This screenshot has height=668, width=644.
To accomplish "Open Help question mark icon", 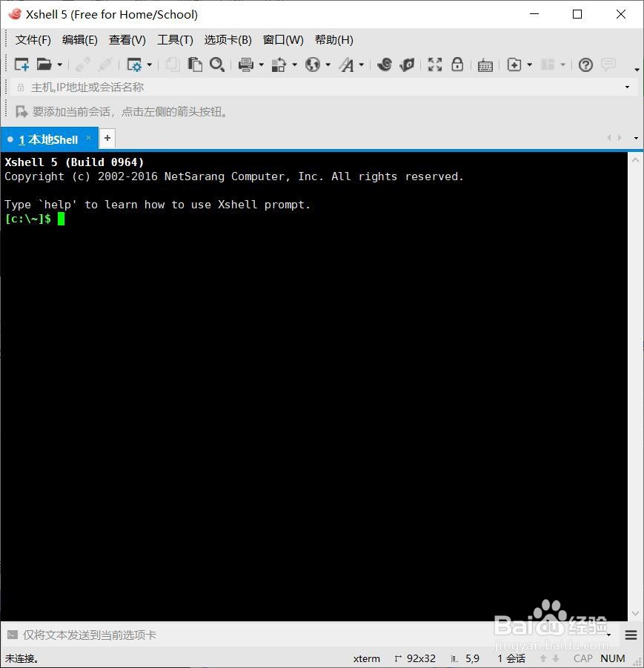I will click(585, 65).
